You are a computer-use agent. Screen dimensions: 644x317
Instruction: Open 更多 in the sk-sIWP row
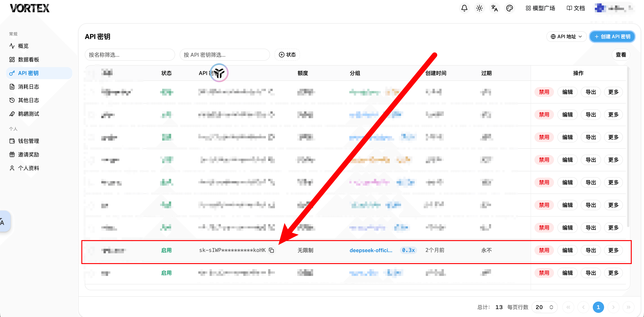(613, 250)
